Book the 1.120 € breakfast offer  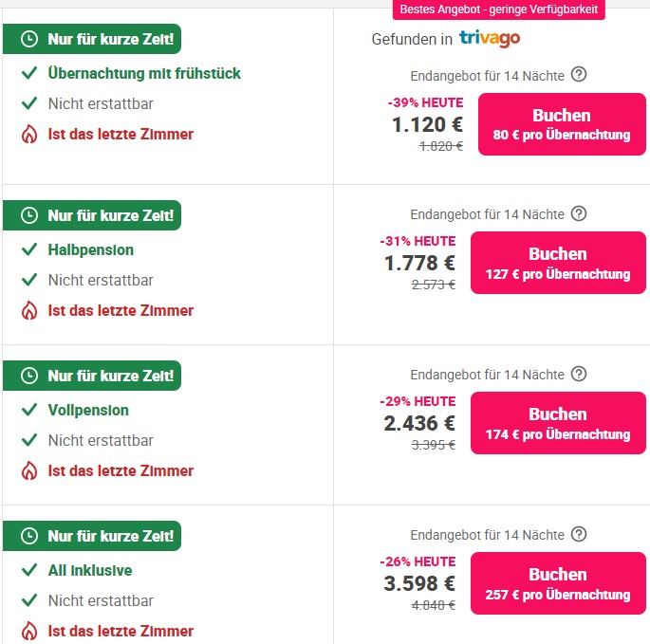pos(562,124)
